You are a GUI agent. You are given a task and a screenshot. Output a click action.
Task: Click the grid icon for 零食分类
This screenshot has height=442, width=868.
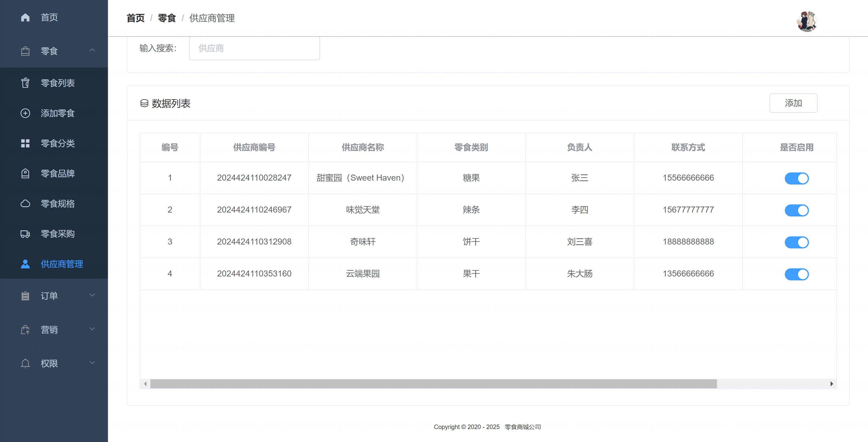[25, 143]
